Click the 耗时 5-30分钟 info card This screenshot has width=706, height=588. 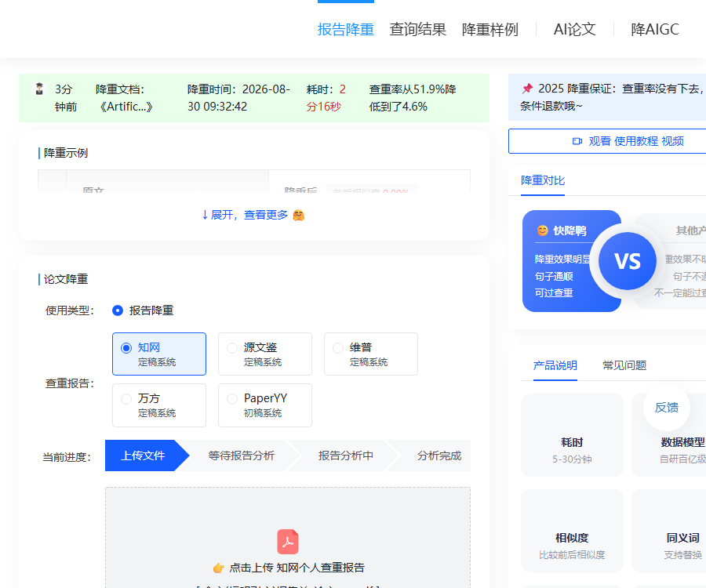pyautogui.click(x=572, y=435)
